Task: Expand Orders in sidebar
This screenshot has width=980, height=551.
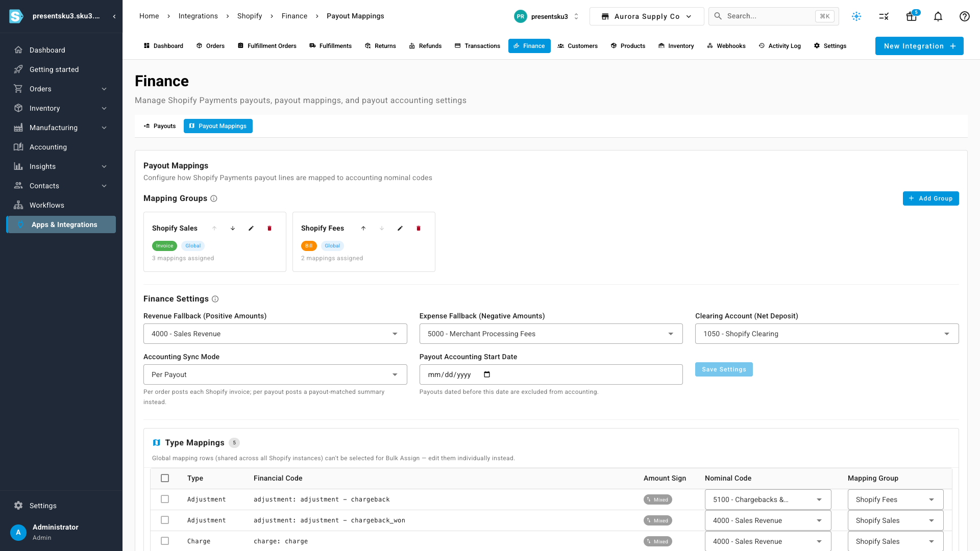Action: click(x=61, y=89)
